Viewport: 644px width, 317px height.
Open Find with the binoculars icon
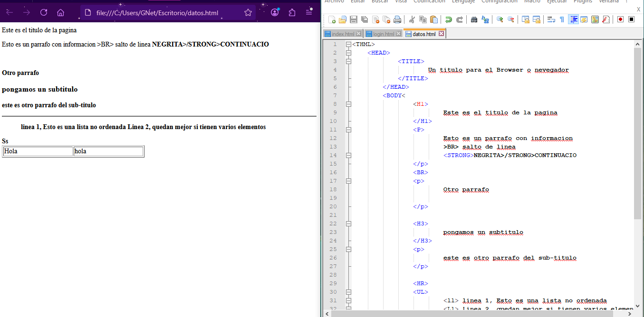pos(474,19)
